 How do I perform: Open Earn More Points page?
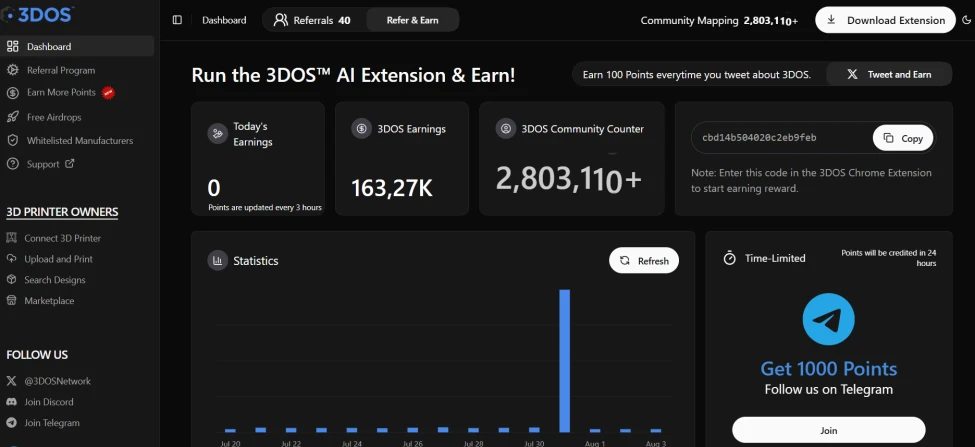click(x=60, y=93)
